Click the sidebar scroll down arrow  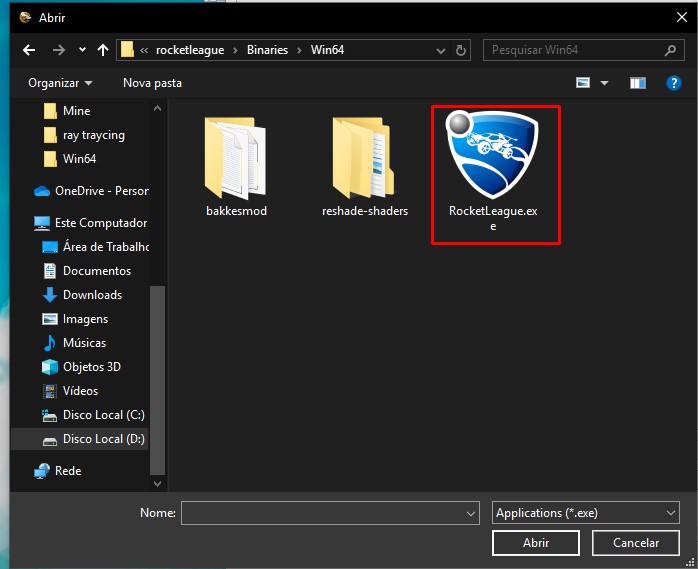click(x=158, y=484)
